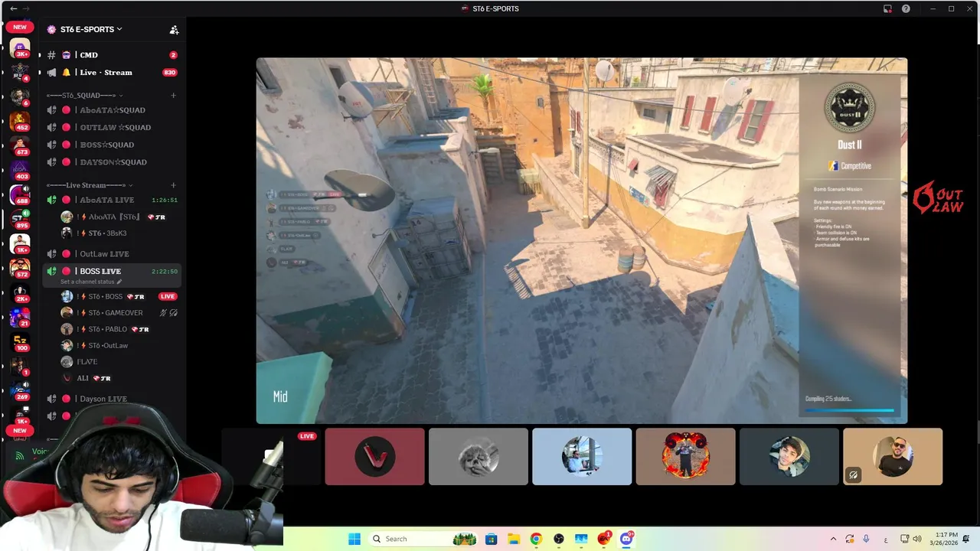Open server icon with 3K+ badge
Image resolution: width=980 pixels, height=551 pixels.
click(x=20, y=48)
